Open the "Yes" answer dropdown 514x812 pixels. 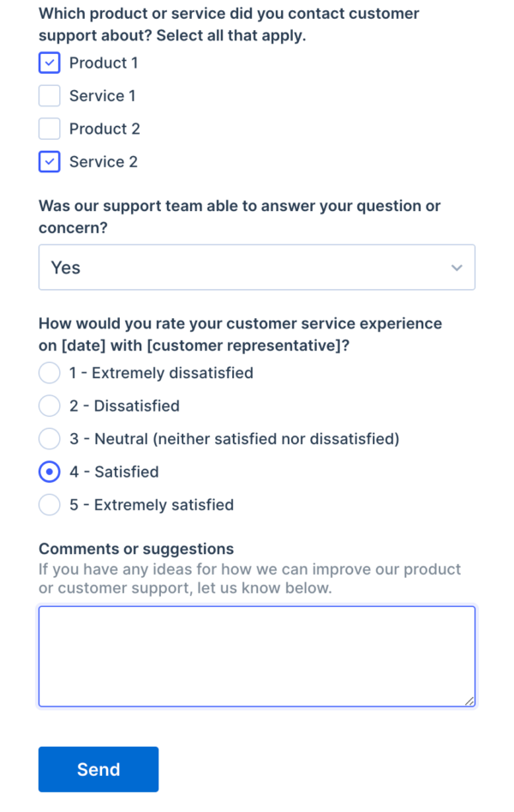coord(257,268)
